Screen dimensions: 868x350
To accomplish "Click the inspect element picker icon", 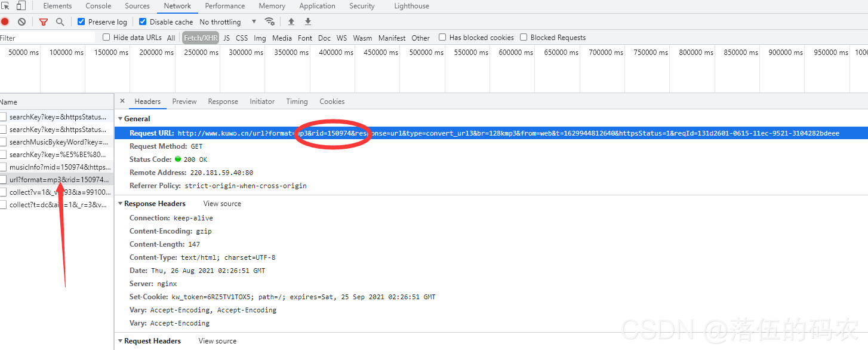I will click(5, 6).
